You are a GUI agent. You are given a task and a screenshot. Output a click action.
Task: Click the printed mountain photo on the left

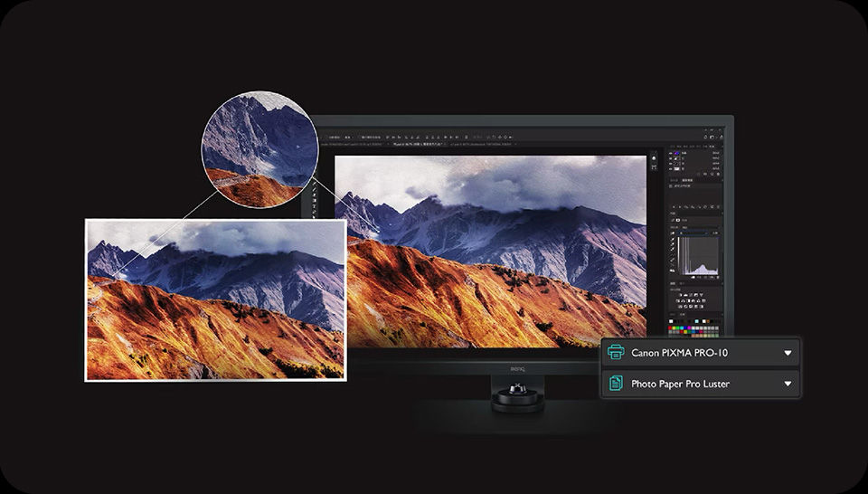click(x=215, y=299)
